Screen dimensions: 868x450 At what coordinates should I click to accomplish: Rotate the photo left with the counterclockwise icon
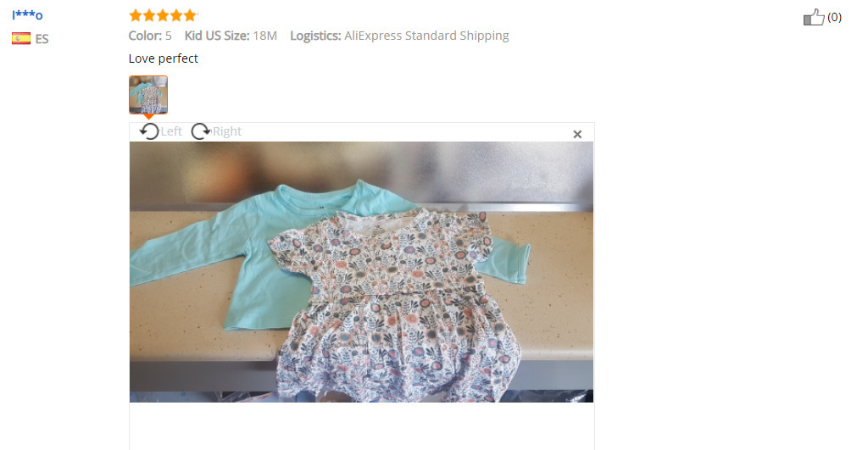[149, 131]
